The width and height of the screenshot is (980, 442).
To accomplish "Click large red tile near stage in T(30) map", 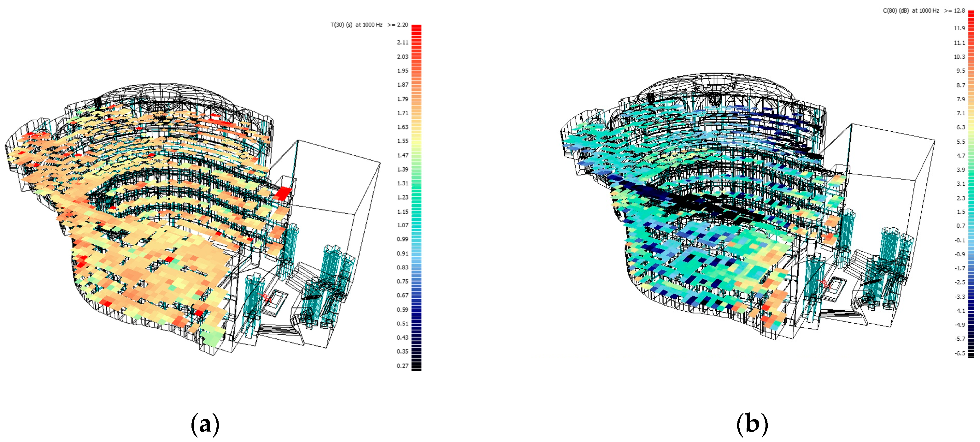I will tap(283, 193).
